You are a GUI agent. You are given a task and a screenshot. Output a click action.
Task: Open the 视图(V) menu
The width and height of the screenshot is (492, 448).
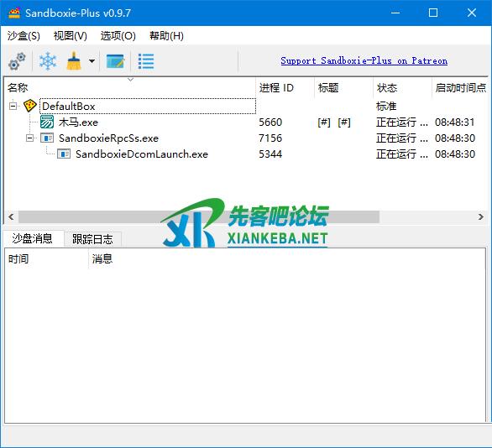click(70, 36)
